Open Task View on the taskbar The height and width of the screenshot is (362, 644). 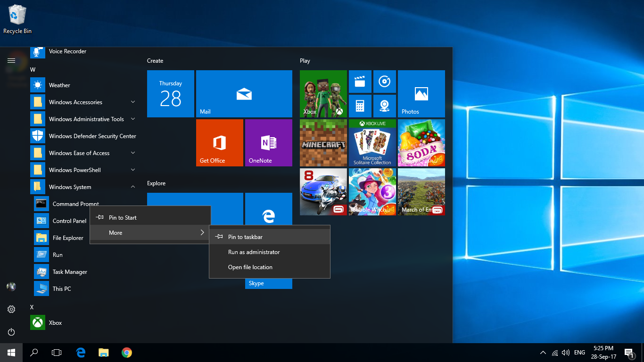[57, 353]
